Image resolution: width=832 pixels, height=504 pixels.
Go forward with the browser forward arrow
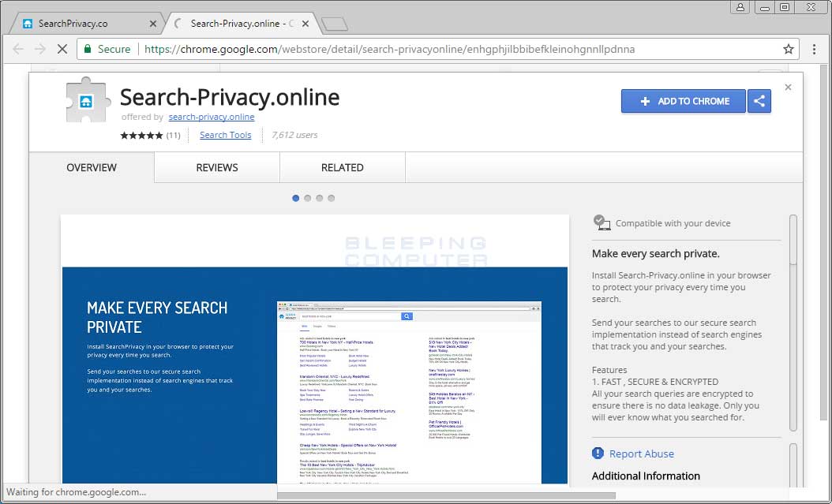click(x=40, y=49)
